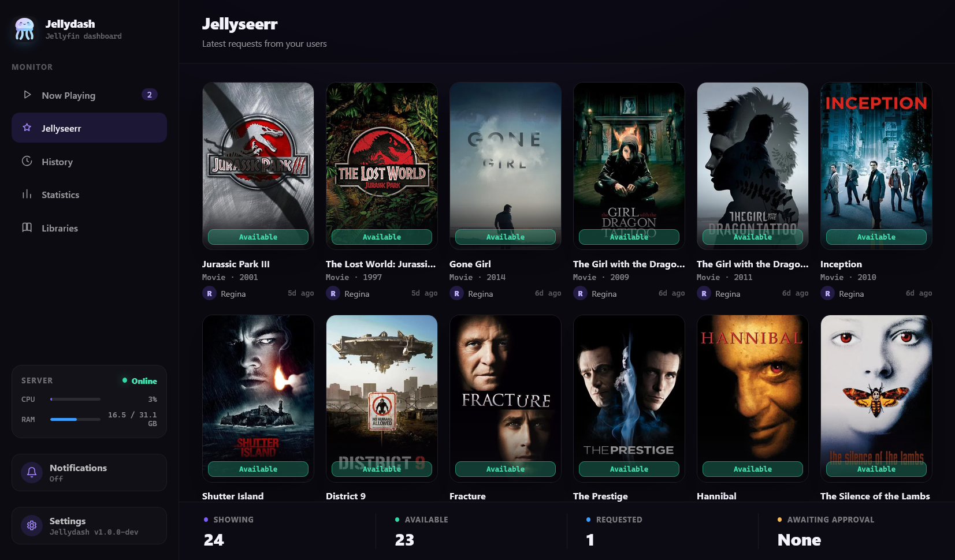Click Regina avatar under 2011 Dragon Tattoo
Image resolution: width=955 pixels, height=560 pixels.
(x=704, y=293)
